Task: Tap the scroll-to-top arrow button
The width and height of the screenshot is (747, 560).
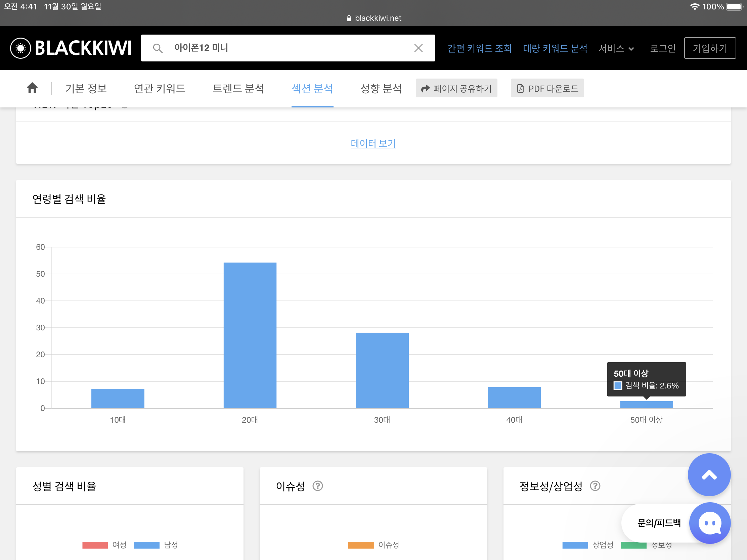Action: [x=709, y=475]
